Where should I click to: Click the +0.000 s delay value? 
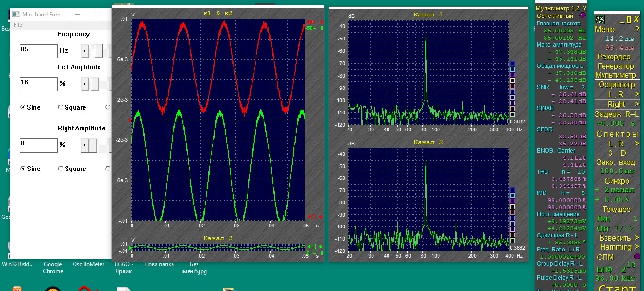click(x=616, y=123)
